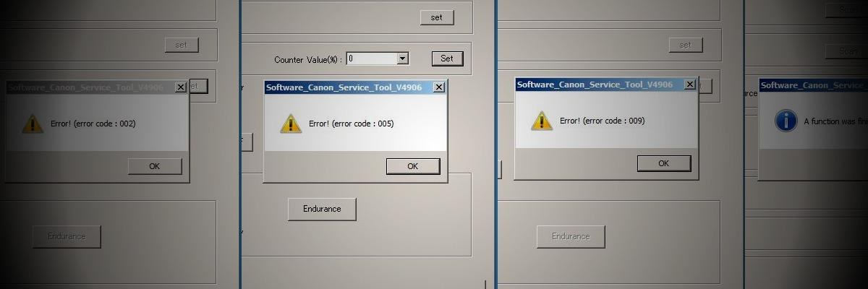This screenshot has height=289, width=868.
Task: Click OK in the error code 002 dialog
Action: pos(155,166)
